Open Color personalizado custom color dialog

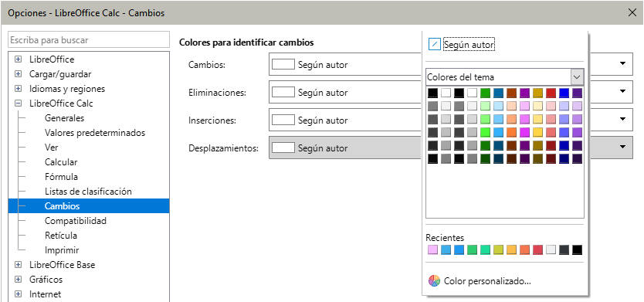pyautogui.click(x=480, y=281)
